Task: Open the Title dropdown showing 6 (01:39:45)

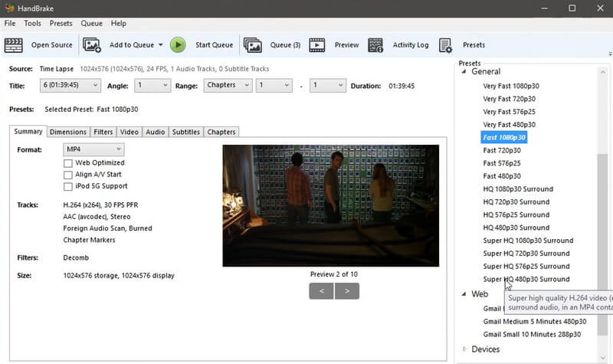Action: [x=82, y=87]
